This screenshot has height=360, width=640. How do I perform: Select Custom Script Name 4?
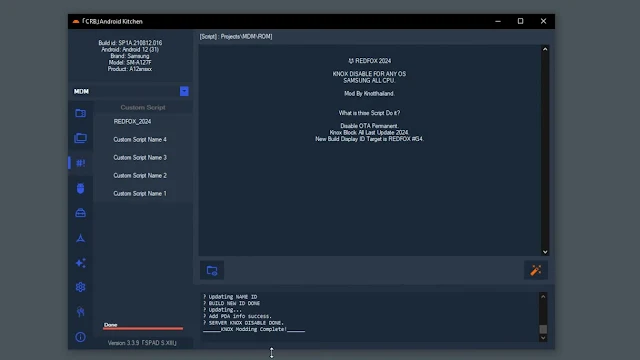[x=140, y=140]
